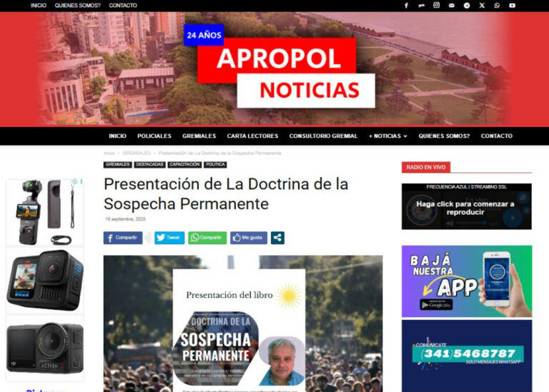Image resolution: width=549 pixels, height=392 pixels.
Task: Click the ad info icon above the camera ads
Action: [74, 181]
